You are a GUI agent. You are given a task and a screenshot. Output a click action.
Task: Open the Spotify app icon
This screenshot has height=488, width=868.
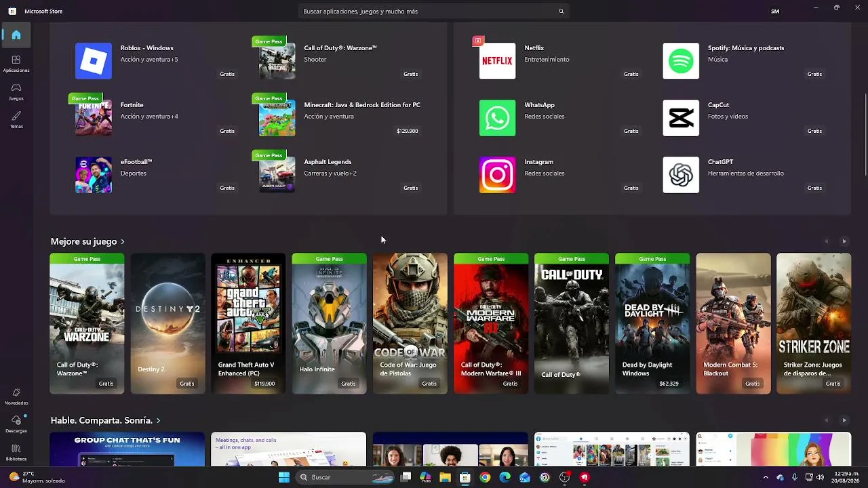coord(681,61)
